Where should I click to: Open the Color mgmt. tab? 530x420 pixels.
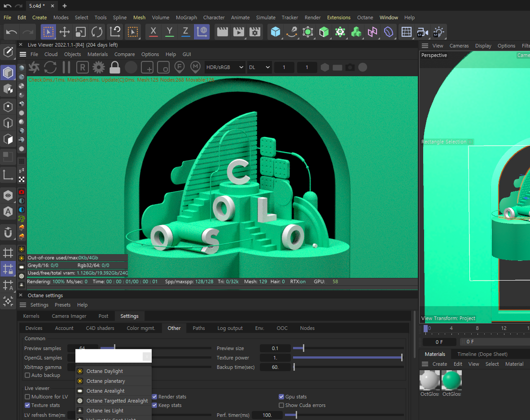tap(141, 328)
